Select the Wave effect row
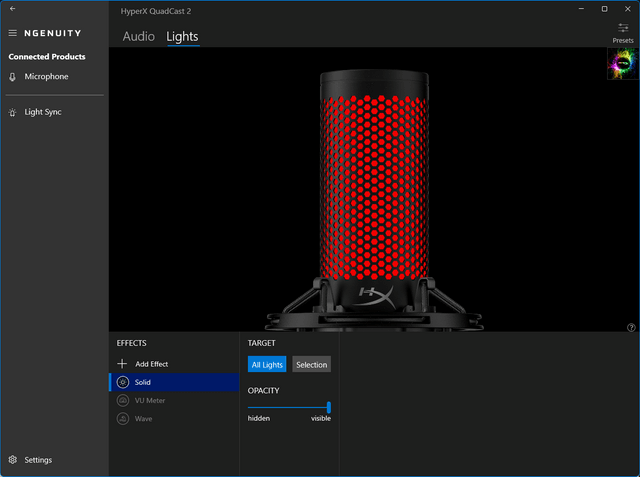Screen dimensions: 640x477 (x=174, y=419)
